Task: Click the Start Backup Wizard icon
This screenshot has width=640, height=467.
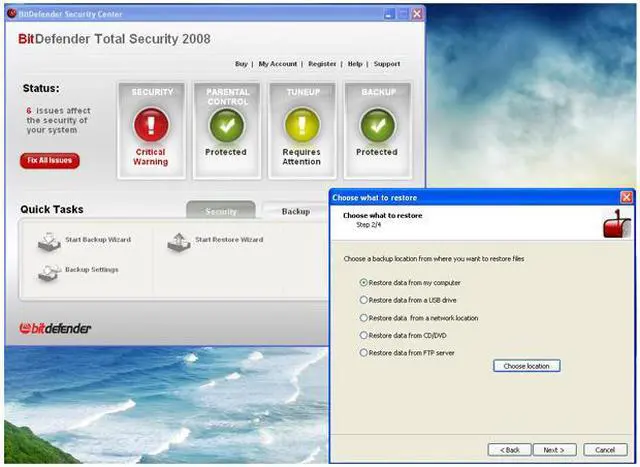Action: tap(49, 241)
